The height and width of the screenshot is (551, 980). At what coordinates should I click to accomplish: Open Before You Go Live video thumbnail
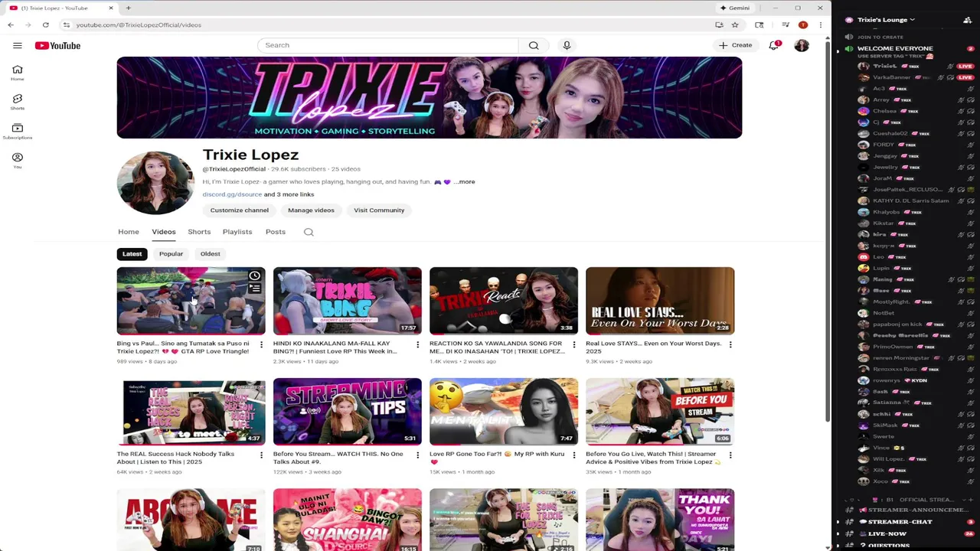pos(660,412)
